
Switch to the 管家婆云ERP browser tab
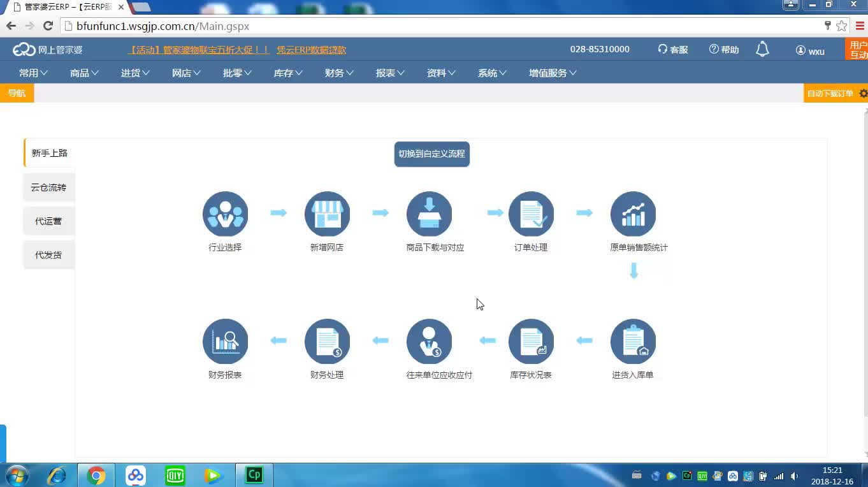67,7
